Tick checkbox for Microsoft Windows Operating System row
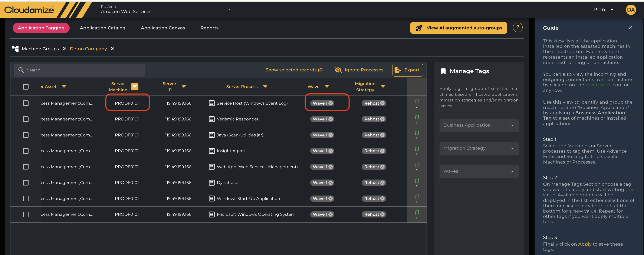 coord(26,214)
